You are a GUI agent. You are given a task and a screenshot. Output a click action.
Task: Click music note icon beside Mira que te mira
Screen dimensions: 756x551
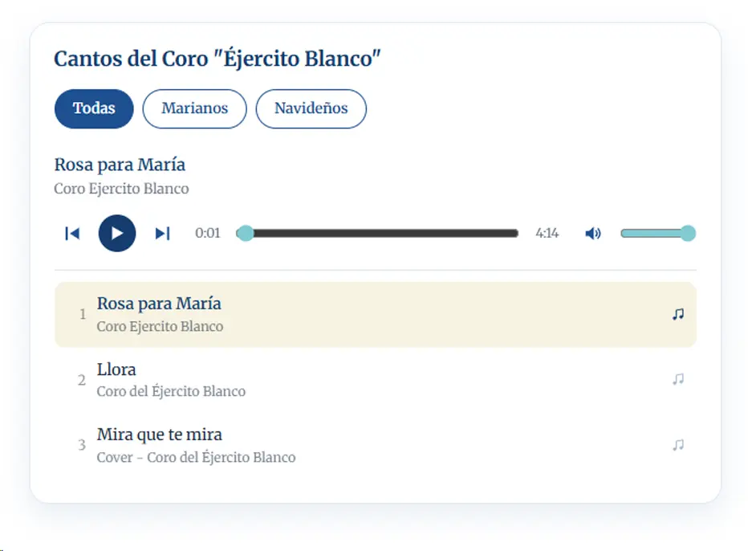[678, 444]
